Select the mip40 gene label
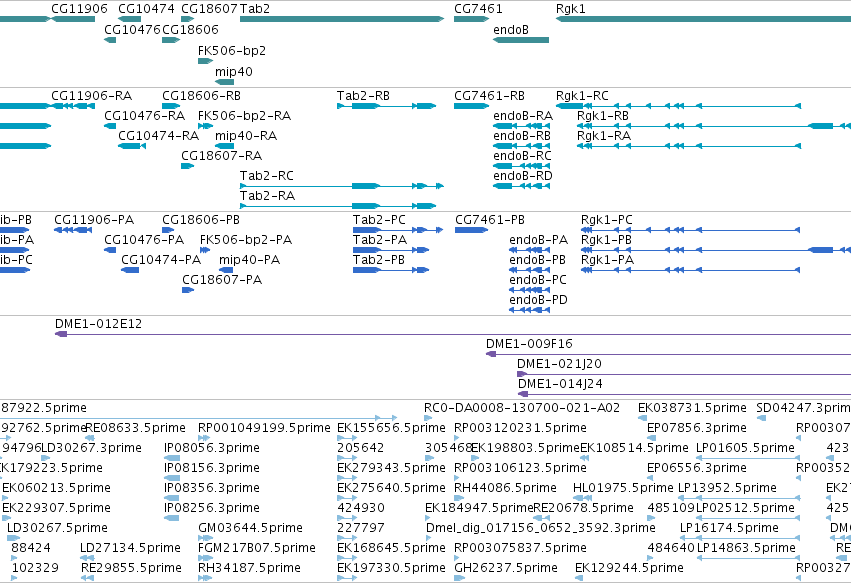 pos(234,72)
